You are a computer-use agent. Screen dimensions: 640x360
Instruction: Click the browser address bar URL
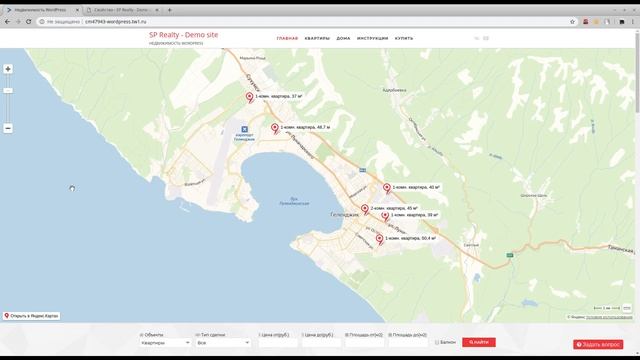coord(116,22)
